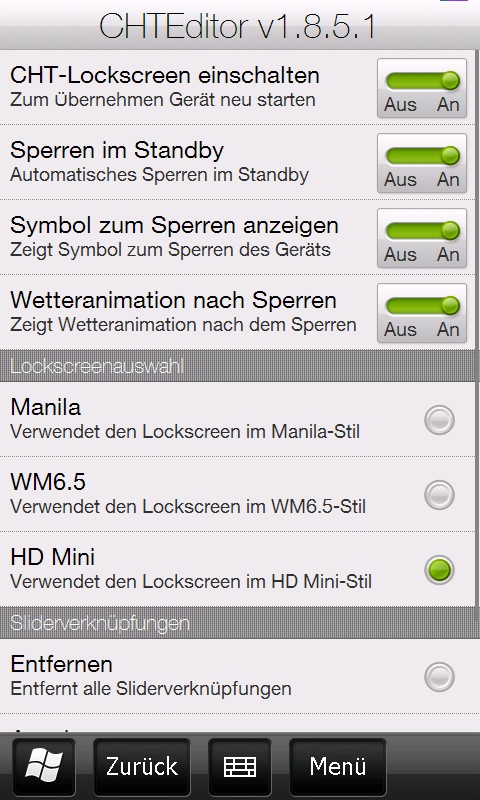Viewport: 480px width, 800px height.
Task: Click the Sperren im Standby label
Action: point(117,150)
